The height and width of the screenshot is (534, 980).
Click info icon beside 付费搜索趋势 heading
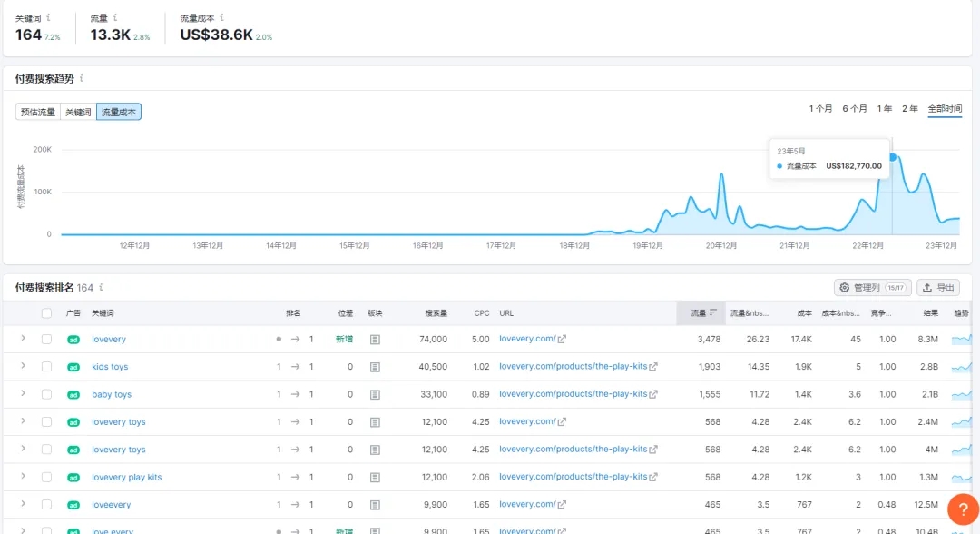point(82,79)
